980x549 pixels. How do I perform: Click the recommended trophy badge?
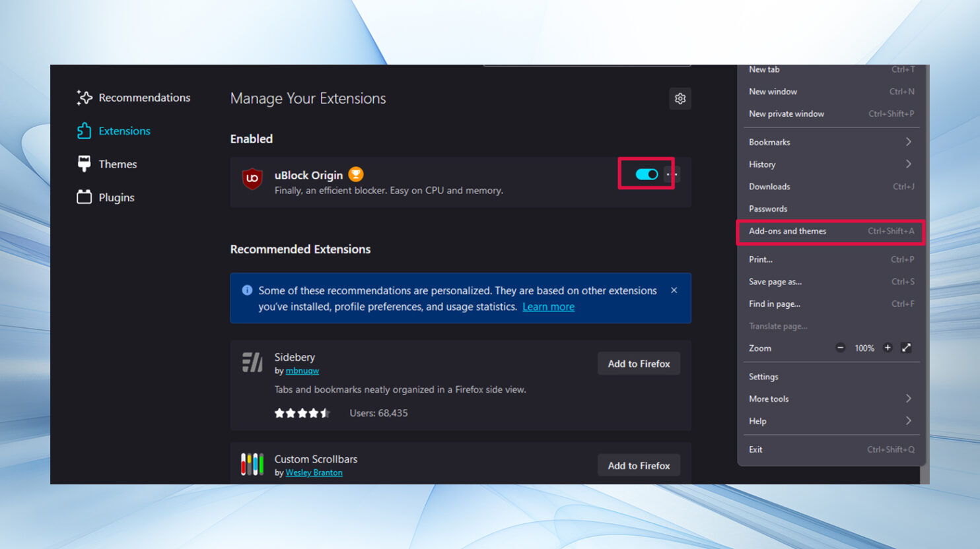coord(355,174)
